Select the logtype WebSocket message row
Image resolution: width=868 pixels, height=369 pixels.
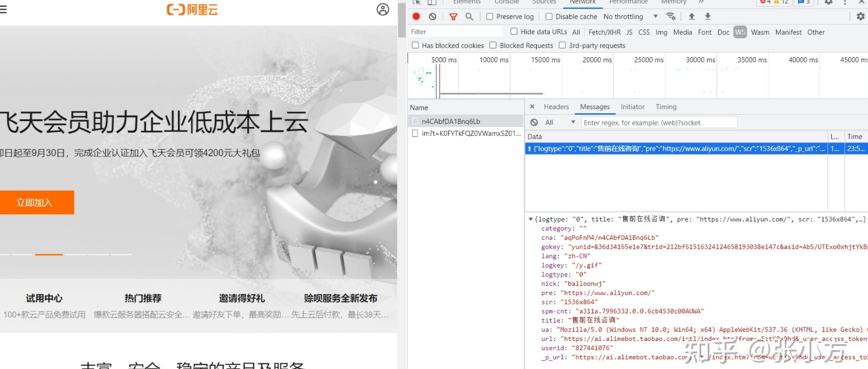pyautogui.click(x=696, y=149)
